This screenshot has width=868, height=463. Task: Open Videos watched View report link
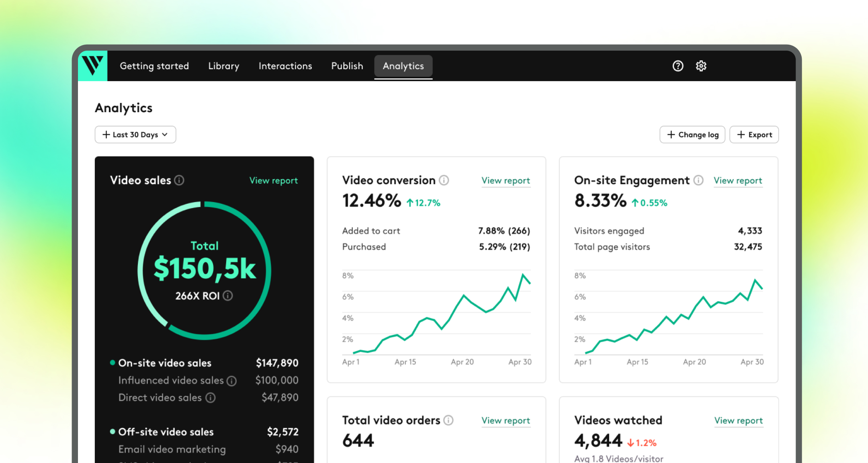(739, 421)
